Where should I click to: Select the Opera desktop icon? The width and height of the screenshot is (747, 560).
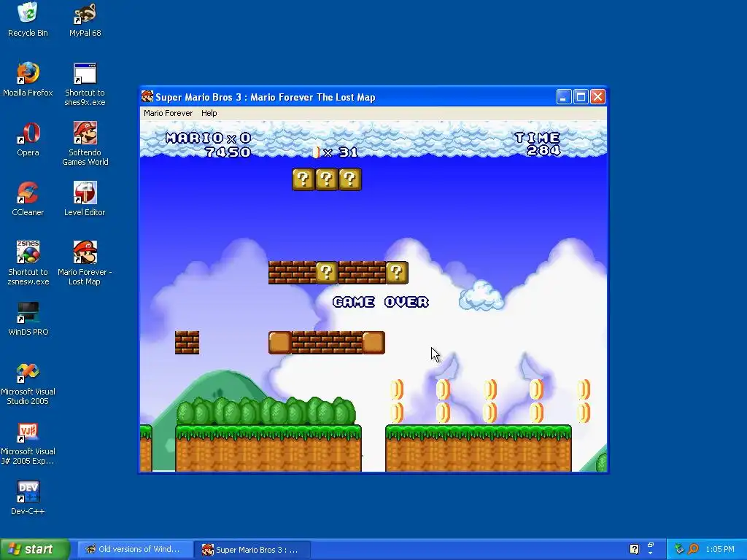tap(28, 139)
